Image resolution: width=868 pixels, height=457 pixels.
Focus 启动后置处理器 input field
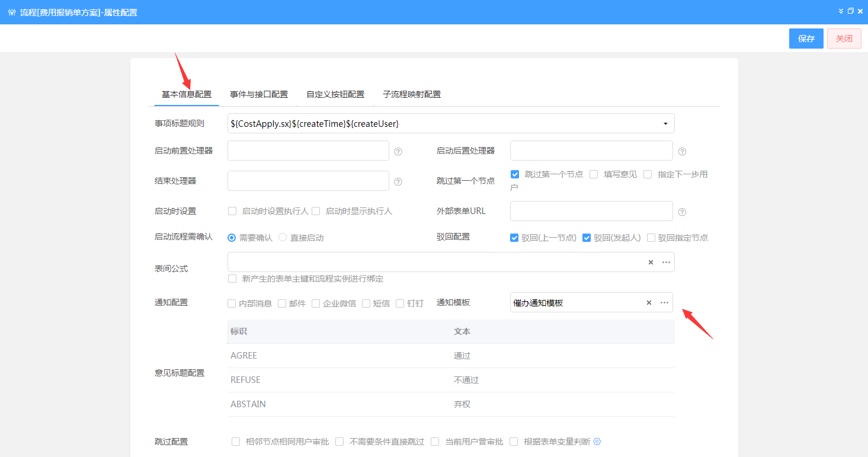point(591,151)
